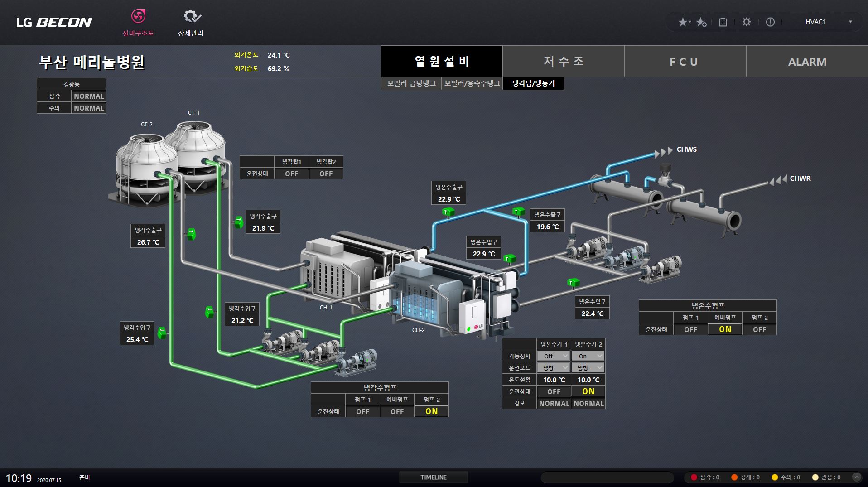Click the TIMELINE button
This screenshot has height=487, width=868.
click(433, 477)
